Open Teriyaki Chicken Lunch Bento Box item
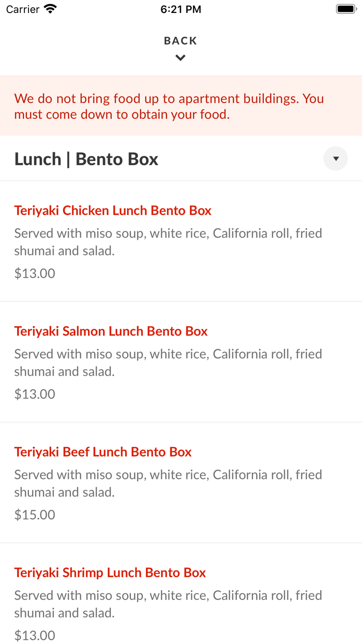 [113, 211]
